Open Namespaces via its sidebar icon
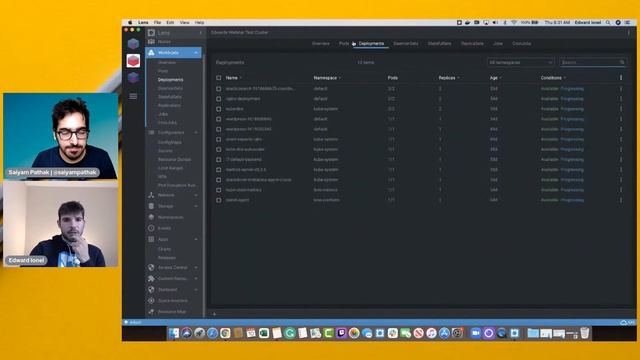 click(151, 217)
